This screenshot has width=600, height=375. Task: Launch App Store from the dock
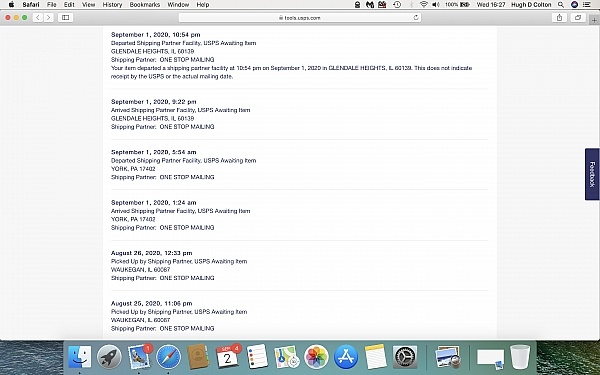tap(346, 357)
